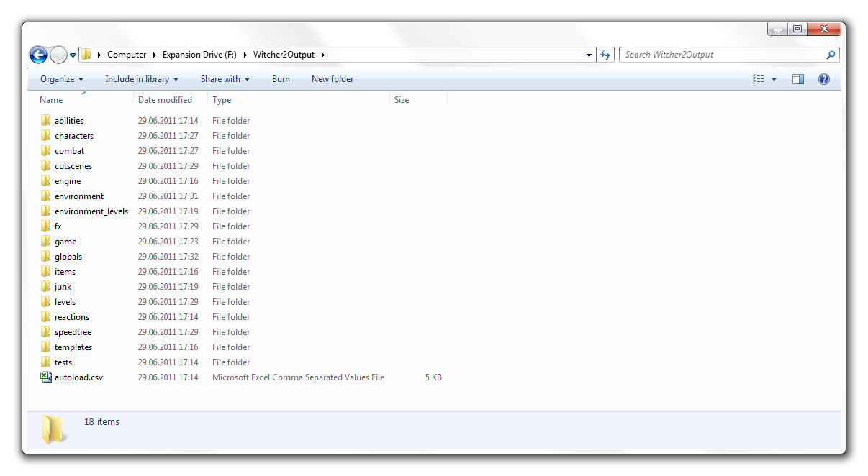This screenshot has height=476, width=868.
Task: Click the 18 items status text
Action: [101, 422]
